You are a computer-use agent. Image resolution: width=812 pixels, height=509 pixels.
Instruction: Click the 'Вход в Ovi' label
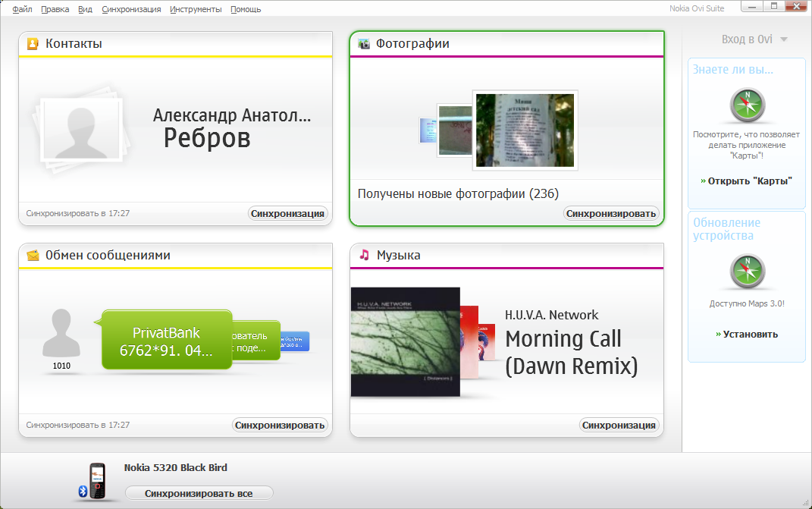point(747,39)
